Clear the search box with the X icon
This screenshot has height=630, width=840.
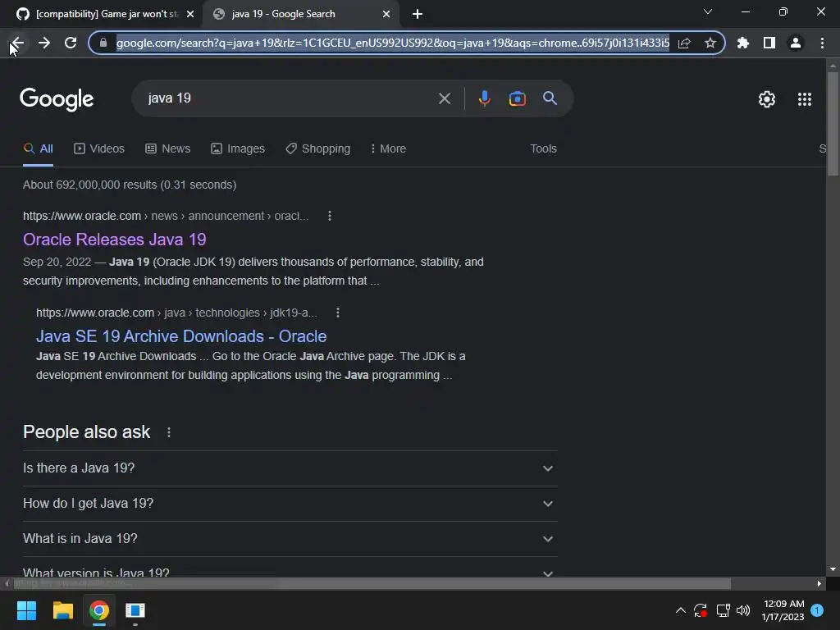point(445,98)
